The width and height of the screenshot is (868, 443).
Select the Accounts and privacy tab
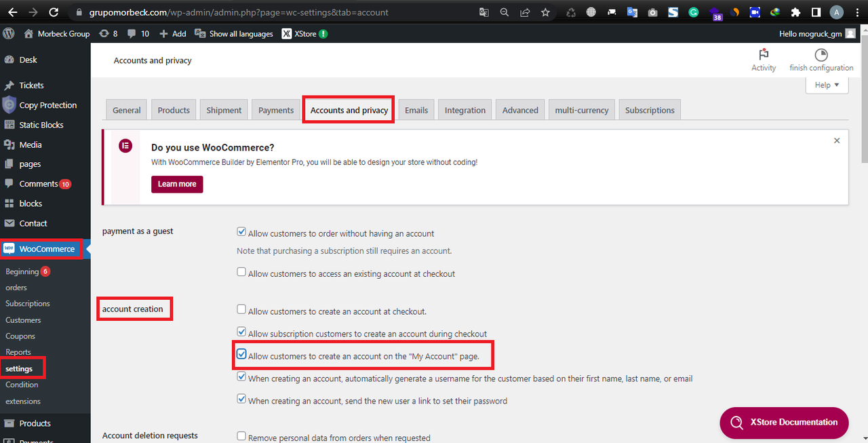point(349,110)
